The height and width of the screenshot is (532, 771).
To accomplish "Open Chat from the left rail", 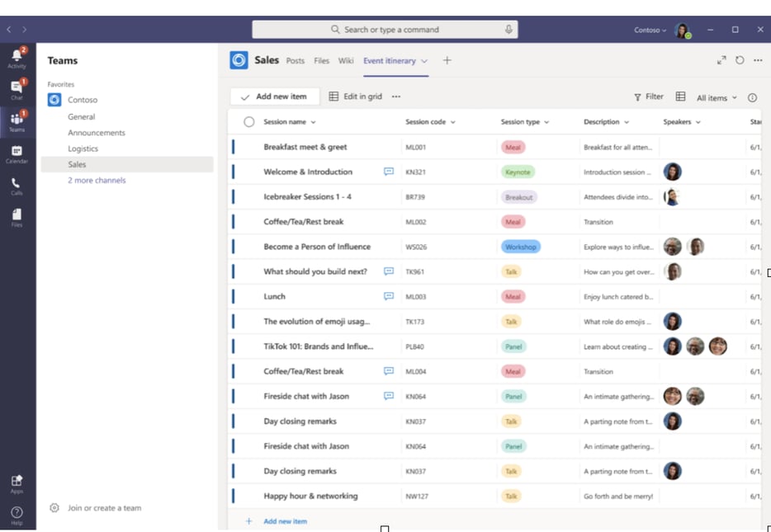I will pos(17,89).
